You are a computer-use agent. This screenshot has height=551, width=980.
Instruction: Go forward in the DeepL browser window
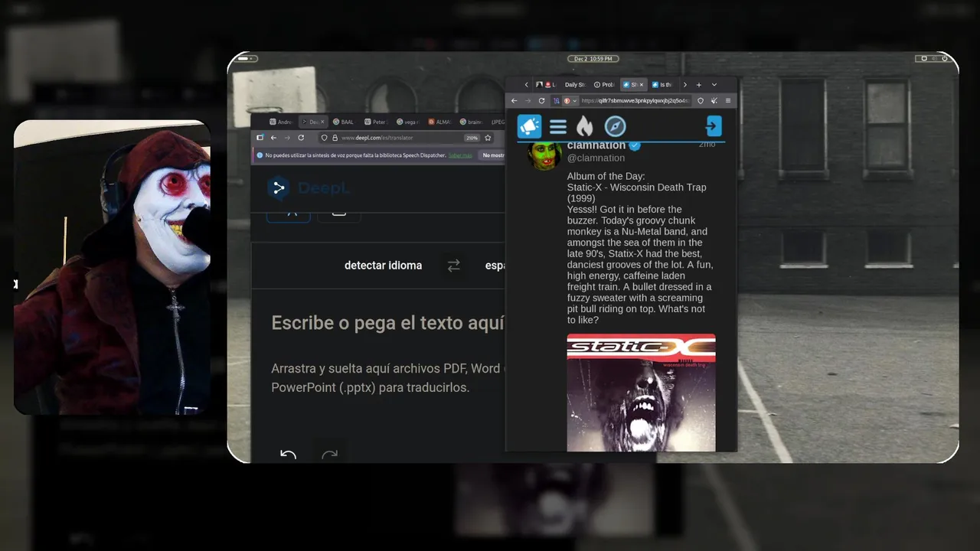(x=287, y=138)
